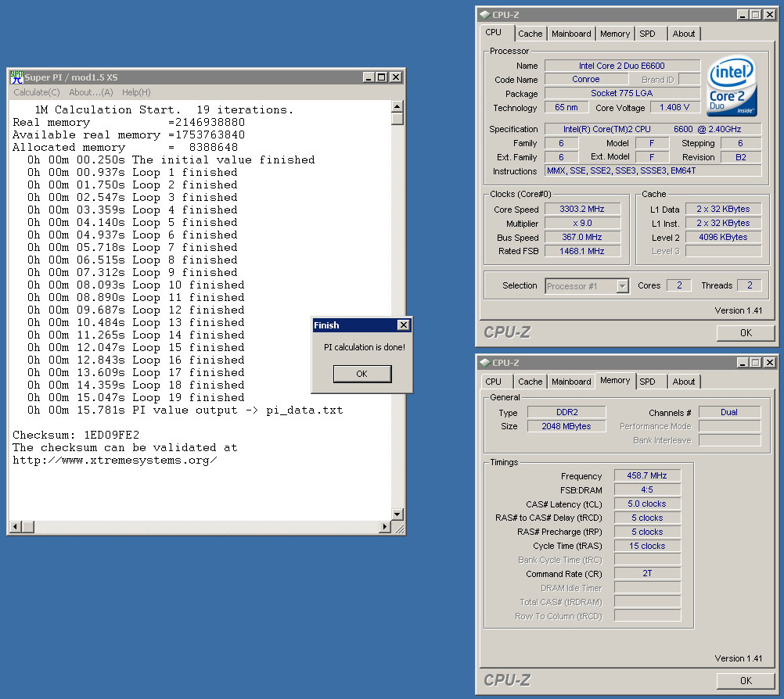This screenshot has width=784, height=699.
Task: Click the Technology value 65 nm
Action: coord(566,107)
